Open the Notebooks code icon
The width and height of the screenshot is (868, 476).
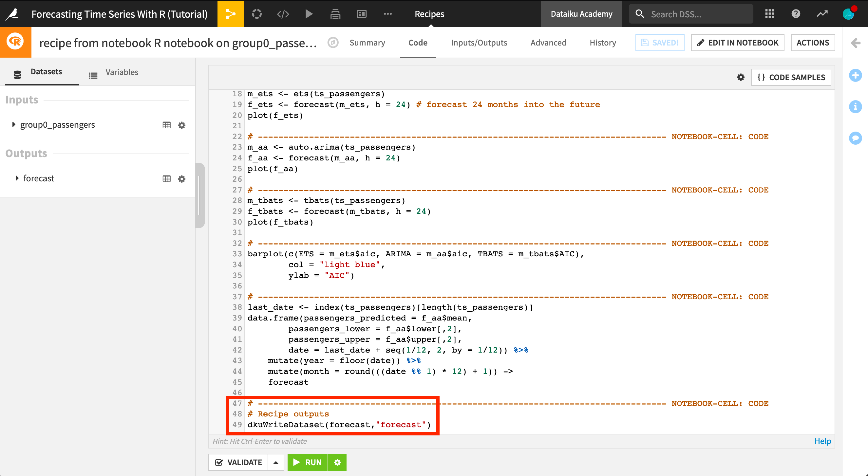[x=283, y=14]
